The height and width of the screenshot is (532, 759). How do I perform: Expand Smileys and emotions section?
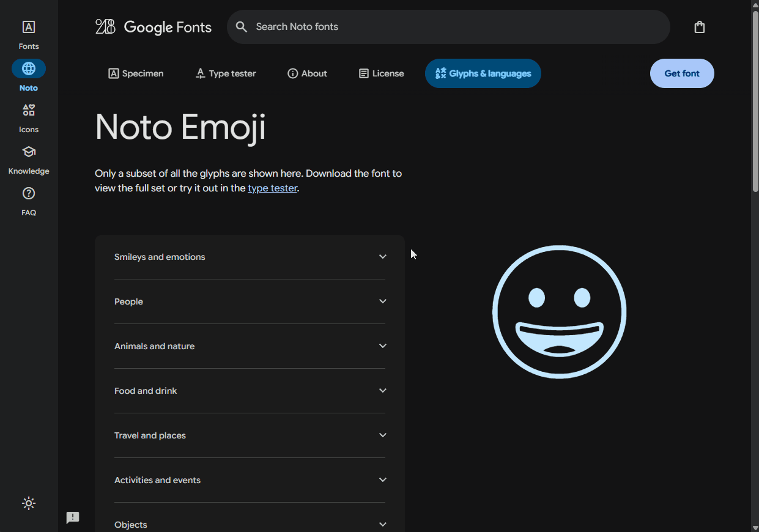pyautogui.click(x=250, y=257)
